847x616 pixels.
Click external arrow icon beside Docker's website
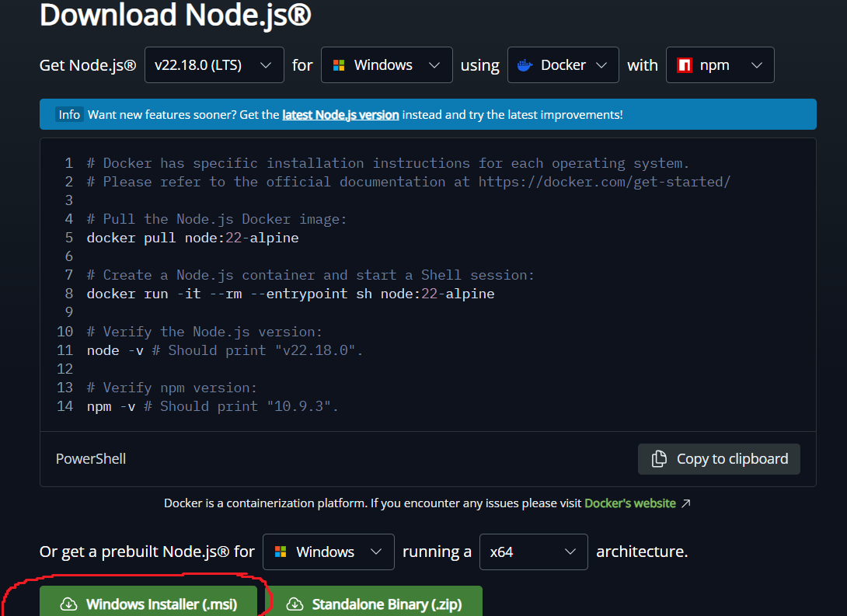[685, 503]
